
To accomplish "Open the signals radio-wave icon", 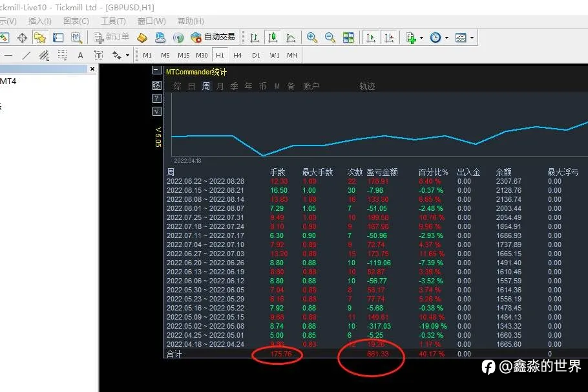I will (178, 38).
